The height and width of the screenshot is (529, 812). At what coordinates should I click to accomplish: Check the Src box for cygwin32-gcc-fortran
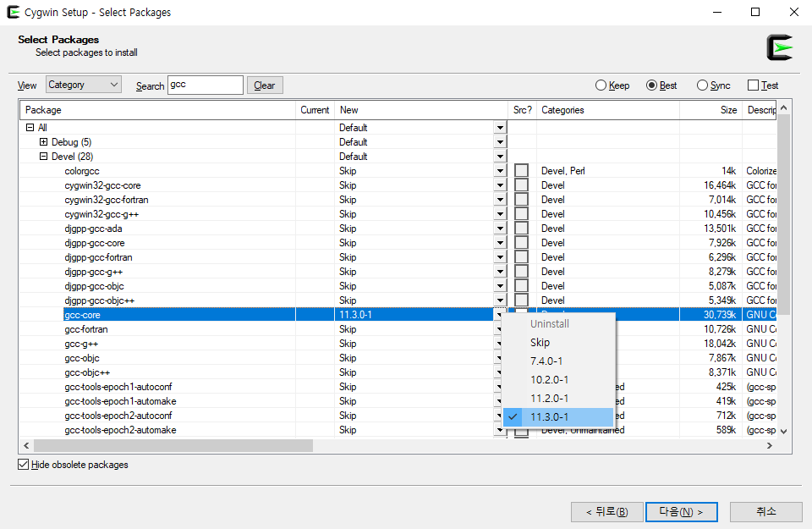pyautogui.click(x=522, y=200)
